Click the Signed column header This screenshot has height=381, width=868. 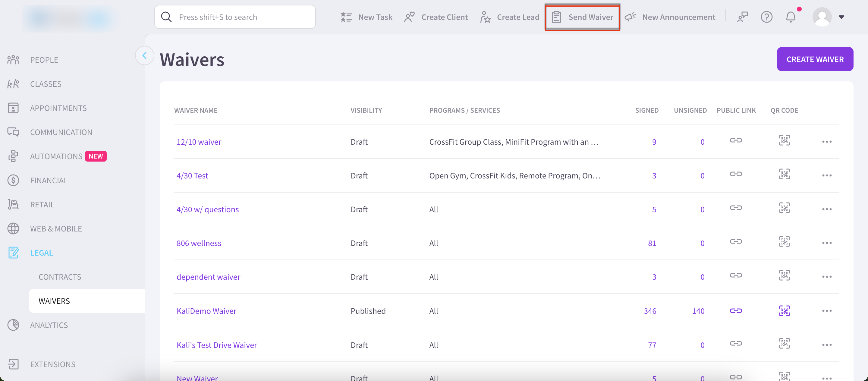pos(646,110)
